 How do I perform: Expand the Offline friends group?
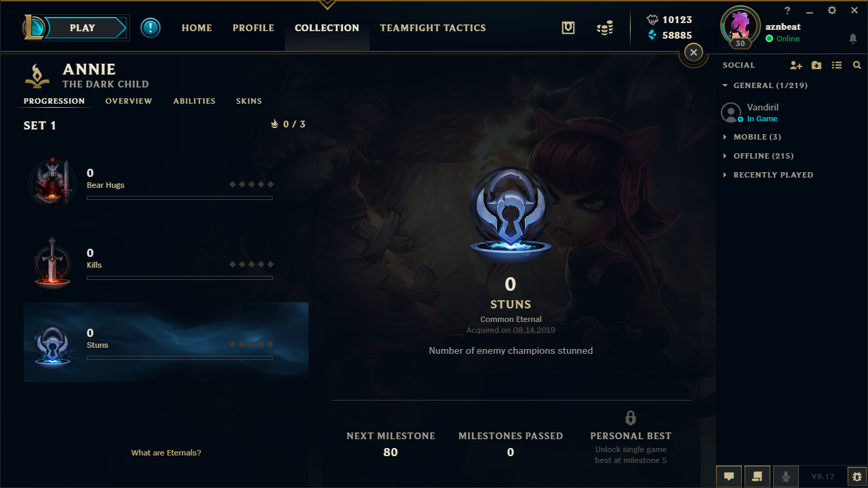[759, 156]
